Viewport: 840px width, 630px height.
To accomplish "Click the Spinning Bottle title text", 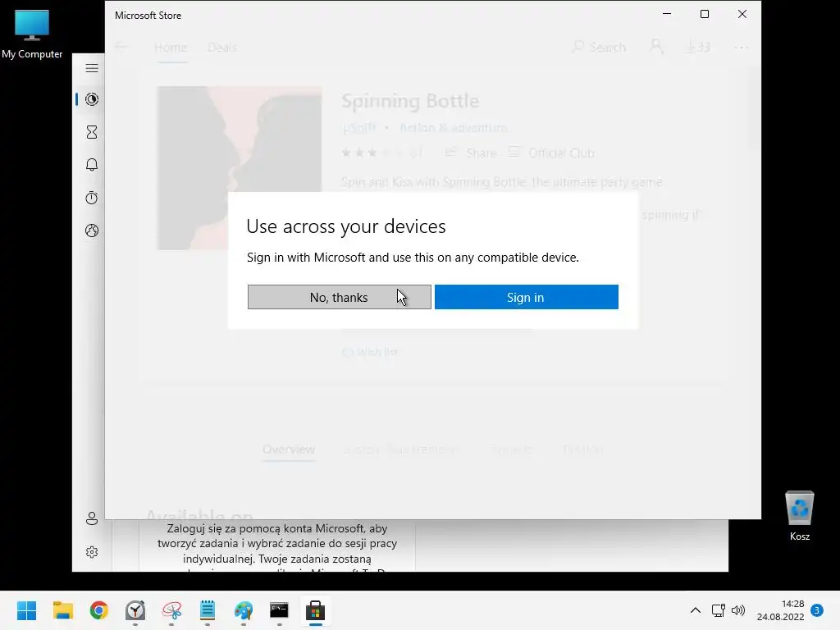I will tap(410, 101).
